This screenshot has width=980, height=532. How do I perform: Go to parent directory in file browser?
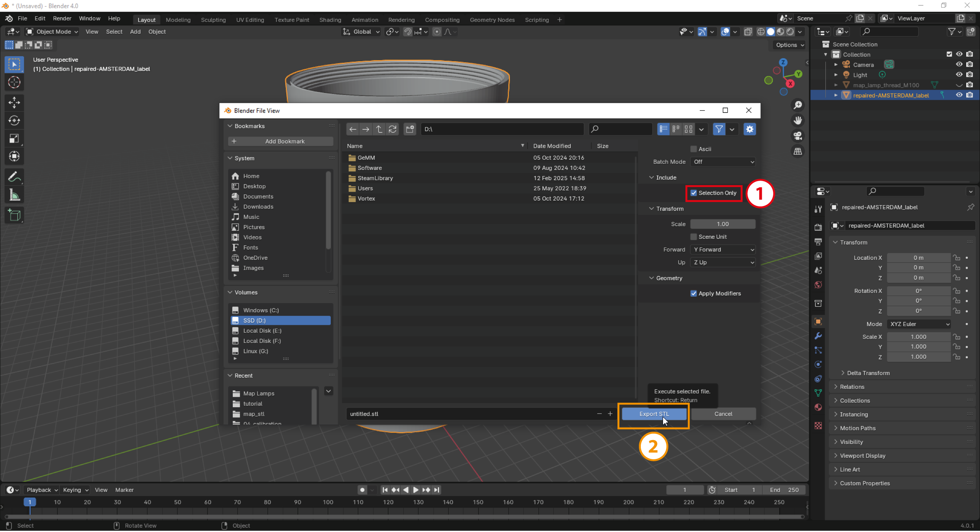click(379, 129)
